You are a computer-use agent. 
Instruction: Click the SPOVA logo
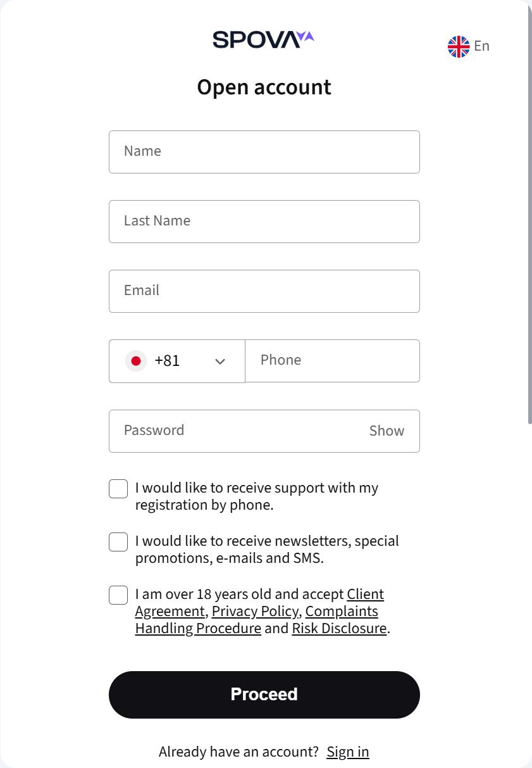tap(263, 39)
